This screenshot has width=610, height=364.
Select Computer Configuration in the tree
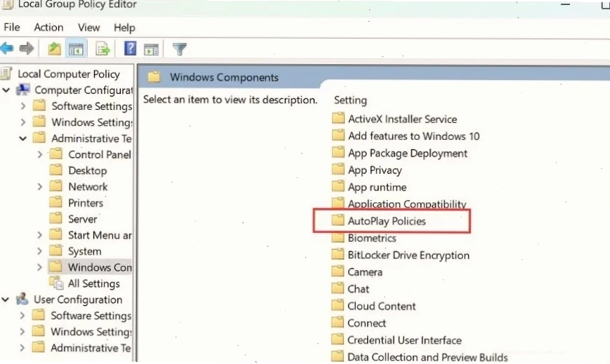point(83,90)
